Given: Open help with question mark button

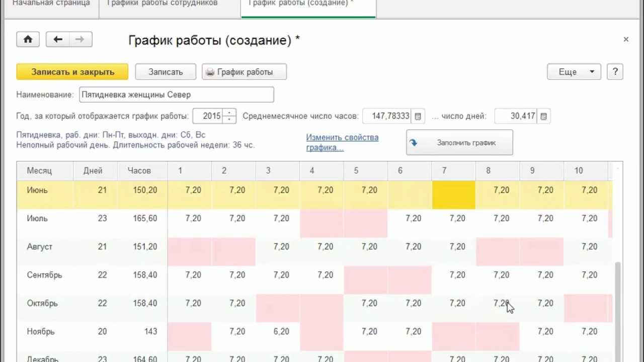Looking at the screenshot, I should [x=615, y=72].
